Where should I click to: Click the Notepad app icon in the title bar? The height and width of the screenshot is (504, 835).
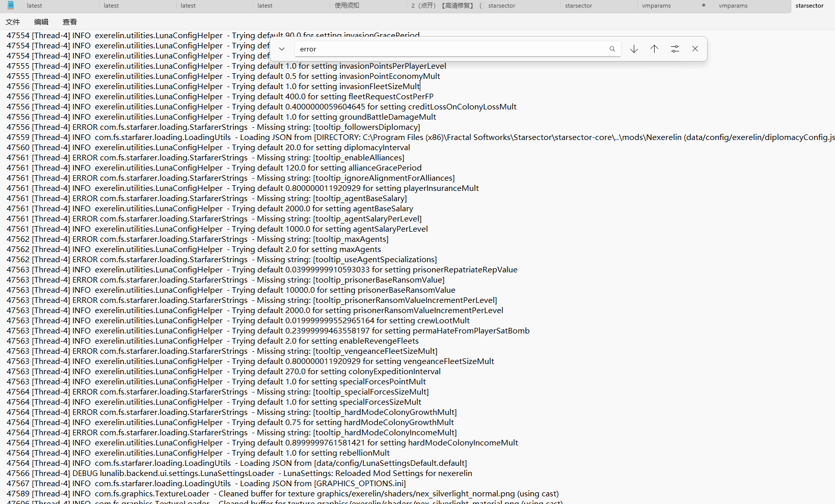pyautogui.click(x=10, y=5)
